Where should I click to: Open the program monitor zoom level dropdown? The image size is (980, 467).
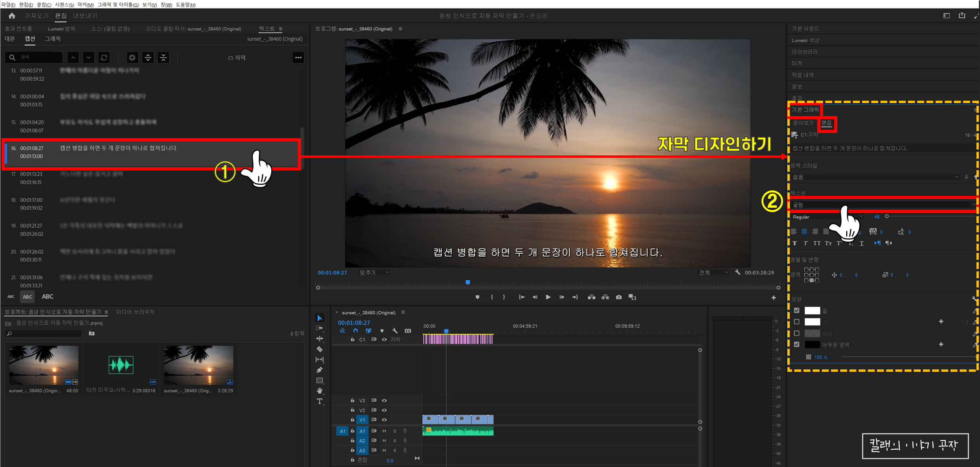(x=374, y=272)
